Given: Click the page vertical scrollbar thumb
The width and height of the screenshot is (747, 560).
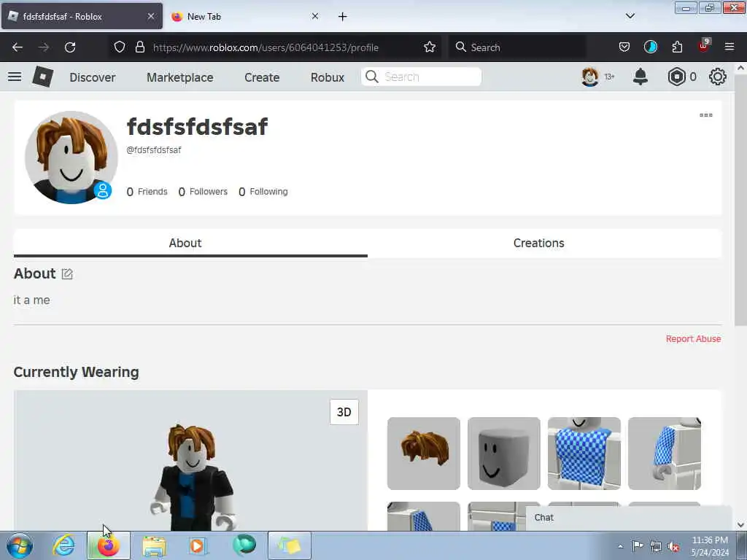Looking at the screenshot, I should tap(740, 200).
